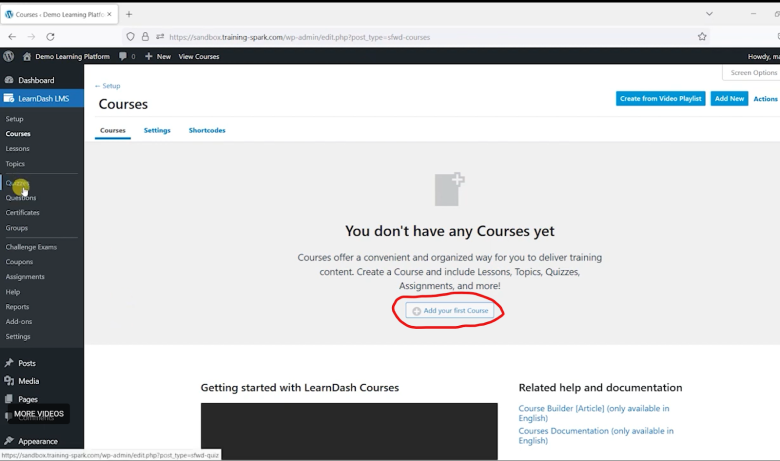Bookmark this page with the star icon
Screen dimensions: 780x461
coord(702,36)
